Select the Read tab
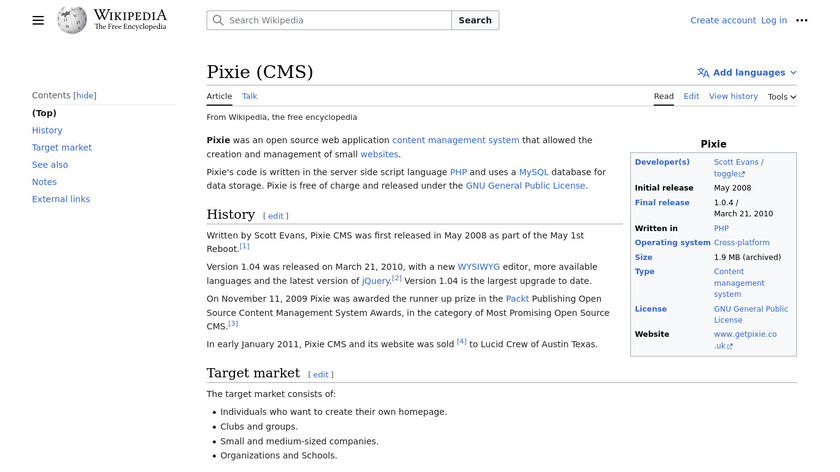Viewport: 840px width, 472px height. [x=663, y=96]
